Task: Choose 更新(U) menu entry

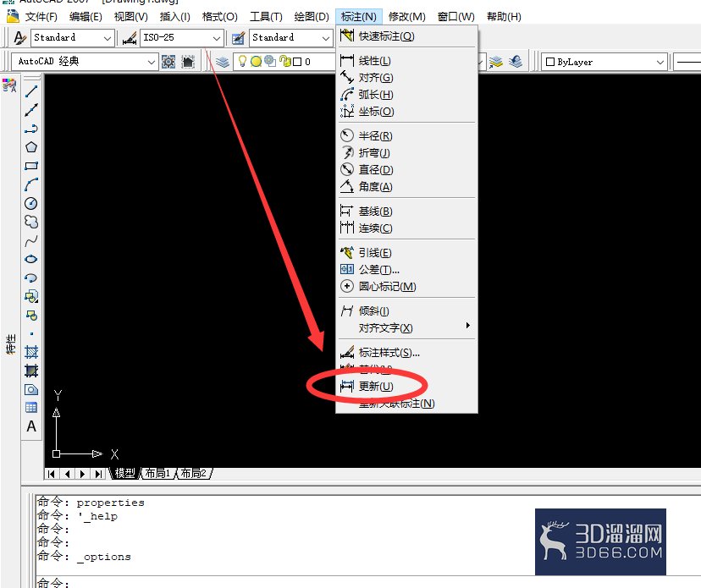Action: tap(407, 386)
